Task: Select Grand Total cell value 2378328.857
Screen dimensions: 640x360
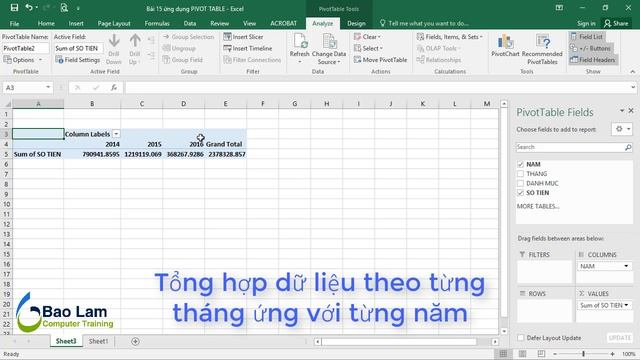Action: (227, 154)
